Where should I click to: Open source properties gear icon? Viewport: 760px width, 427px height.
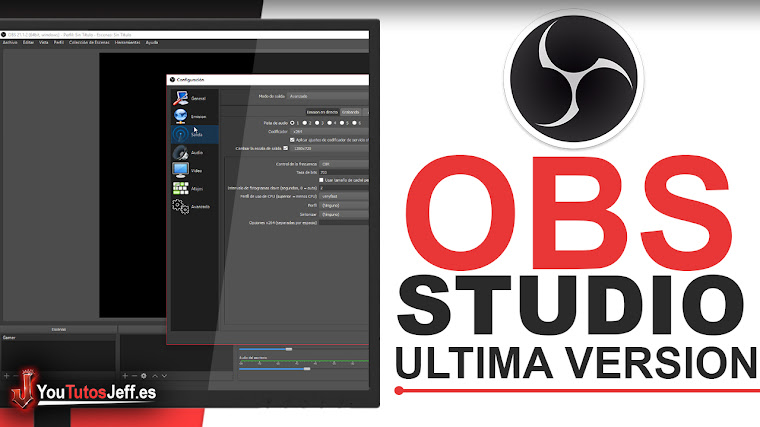pyautogui.click(x=144, y=376)
